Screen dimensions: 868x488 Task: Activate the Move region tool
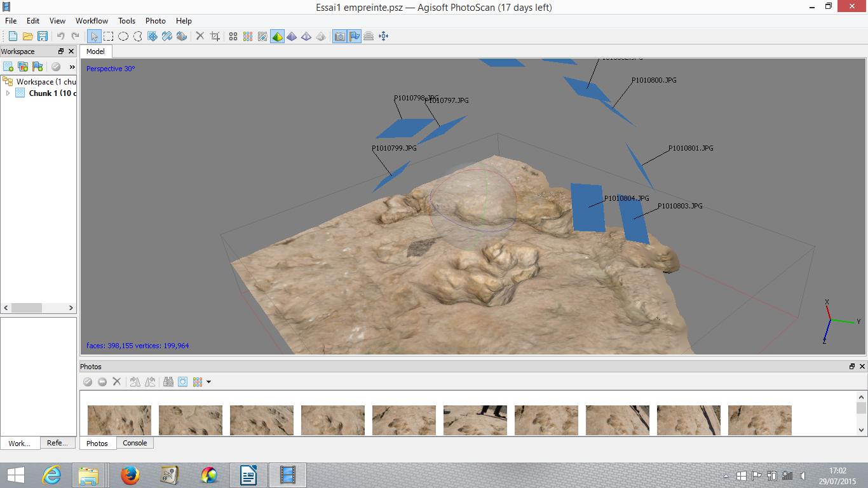[x=153, y=36]
